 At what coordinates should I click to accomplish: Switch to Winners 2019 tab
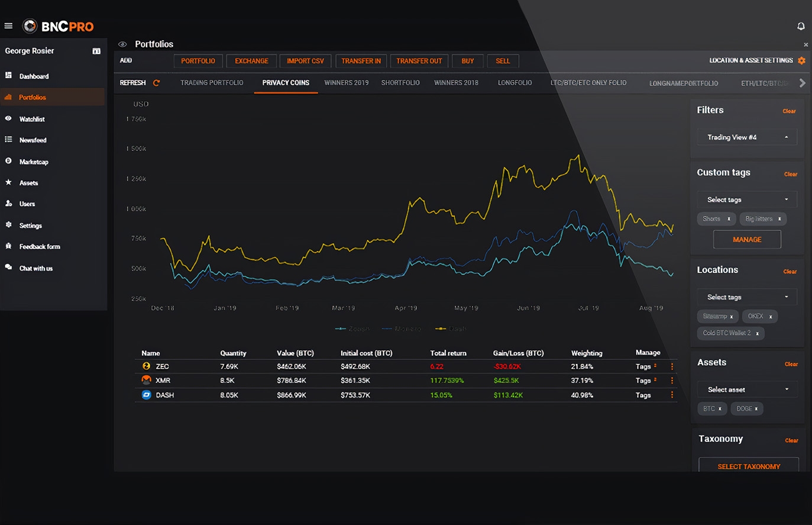pos(347,83)
